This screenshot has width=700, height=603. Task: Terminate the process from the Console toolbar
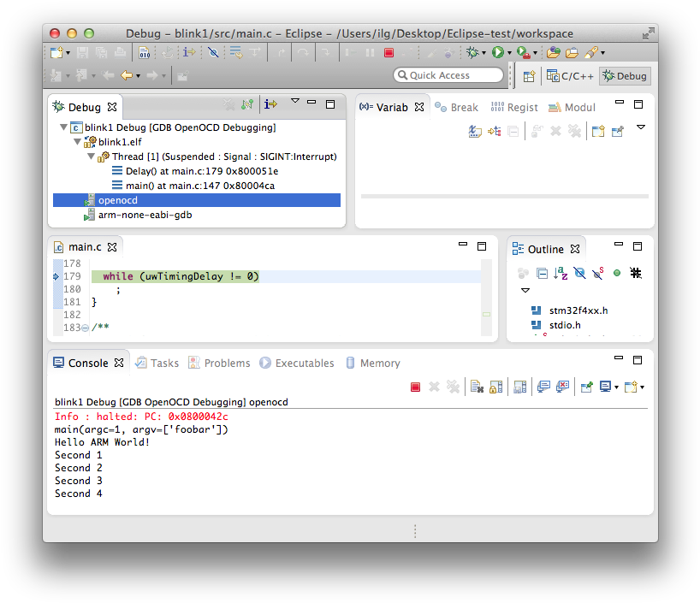coord(415,387)
